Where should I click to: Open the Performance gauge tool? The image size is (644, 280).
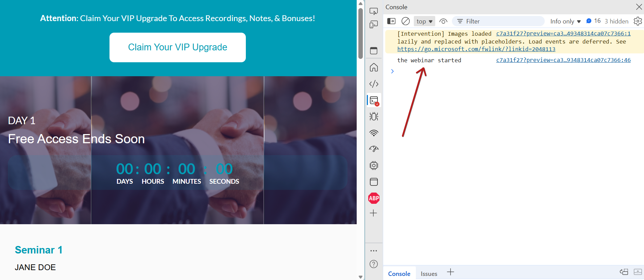coord(374,149)
